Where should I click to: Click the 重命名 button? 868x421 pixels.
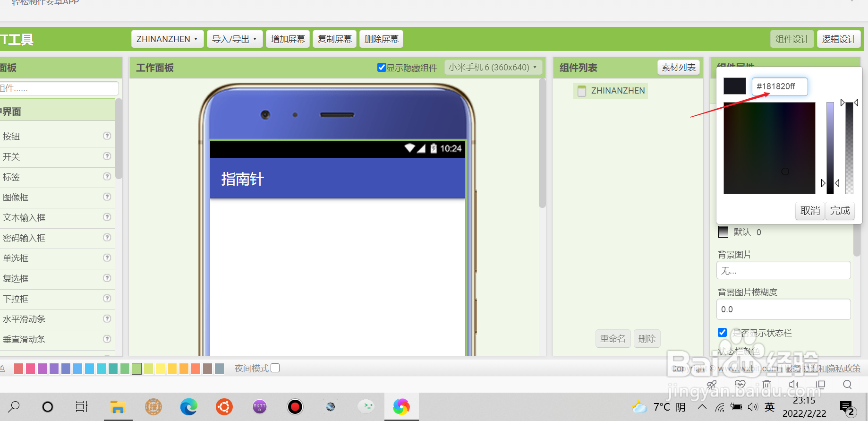coord(613,339)
